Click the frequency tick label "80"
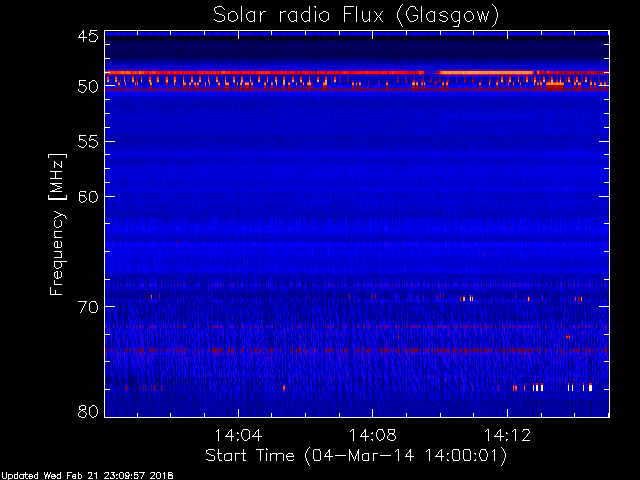 tap(88, 411)
